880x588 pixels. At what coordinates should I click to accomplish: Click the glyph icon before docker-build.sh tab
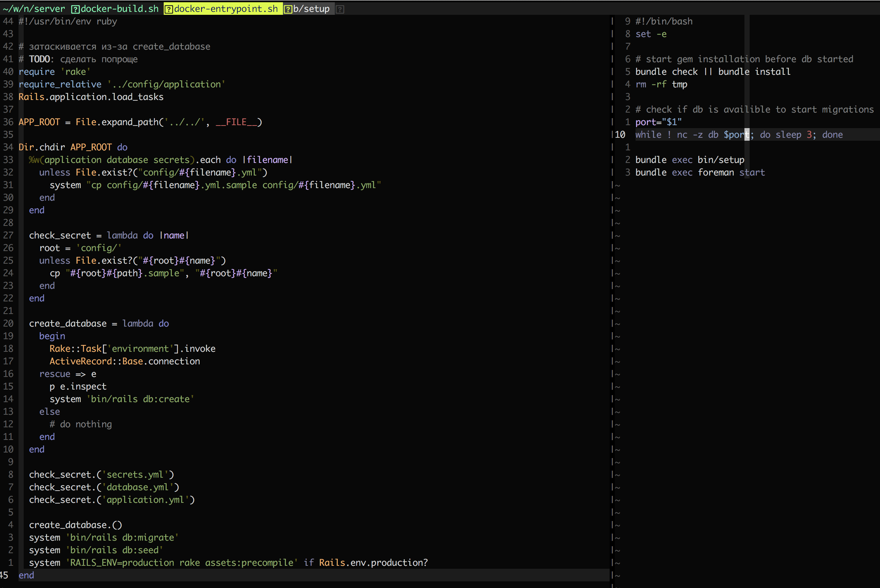coord(76,9)
